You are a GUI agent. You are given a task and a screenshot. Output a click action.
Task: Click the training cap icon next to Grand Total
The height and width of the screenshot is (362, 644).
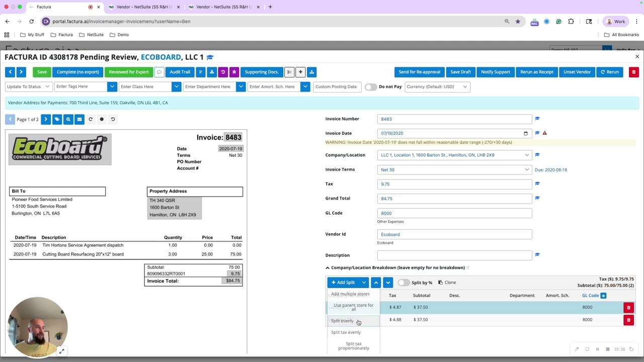(537, 198)
